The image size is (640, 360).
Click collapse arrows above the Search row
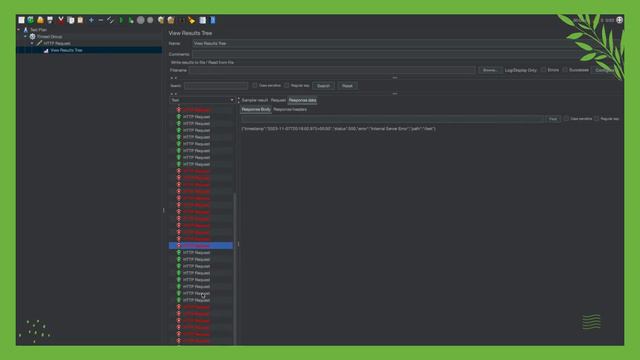pos(173,78)
